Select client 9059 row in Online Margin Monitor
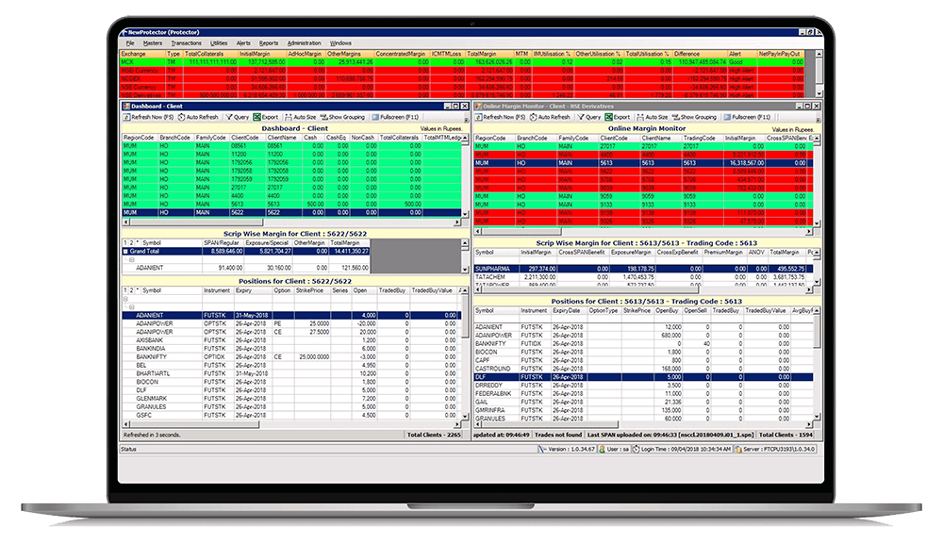The width and height of the screenshot is (943, 560). coord(643,196)
